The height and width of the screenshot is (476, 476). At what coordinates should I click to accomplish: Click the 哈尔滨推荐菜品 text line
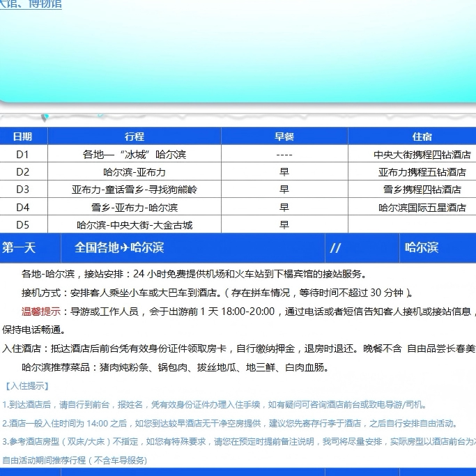(174, 367)
